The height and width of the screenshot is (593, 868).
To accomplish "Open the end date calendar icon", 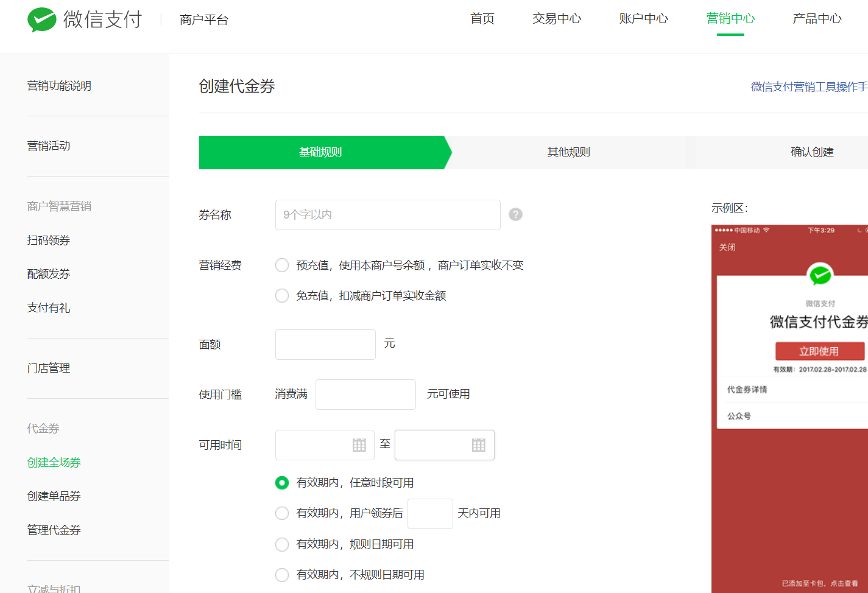I will 479,445.
